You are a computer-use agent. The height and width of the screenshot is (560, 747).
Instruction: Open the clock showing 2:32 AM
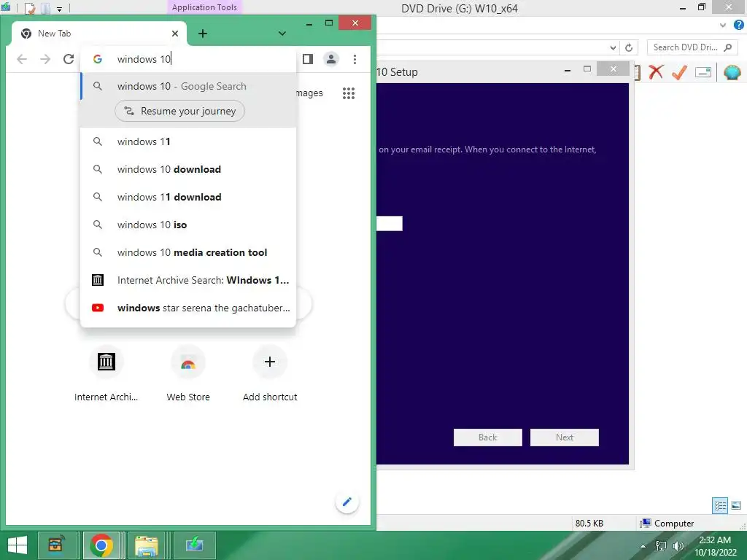tap(715, 546)
